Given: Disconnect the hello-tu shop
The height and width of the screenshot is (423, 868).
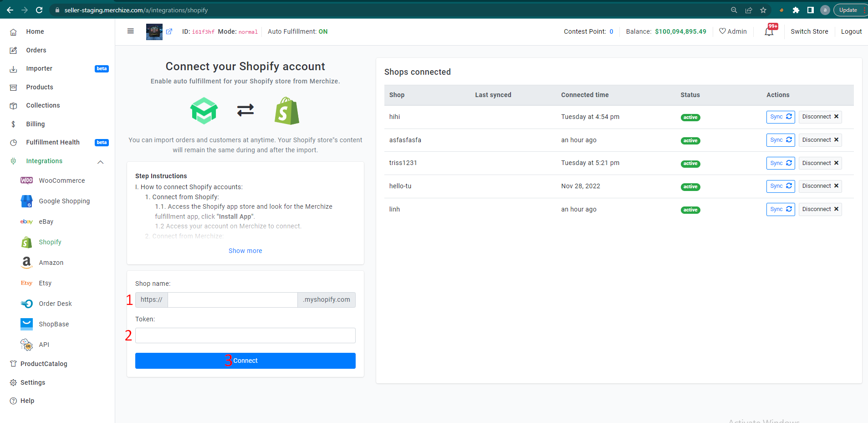Looking at the screenshot, I should click(x=820, y=186).
